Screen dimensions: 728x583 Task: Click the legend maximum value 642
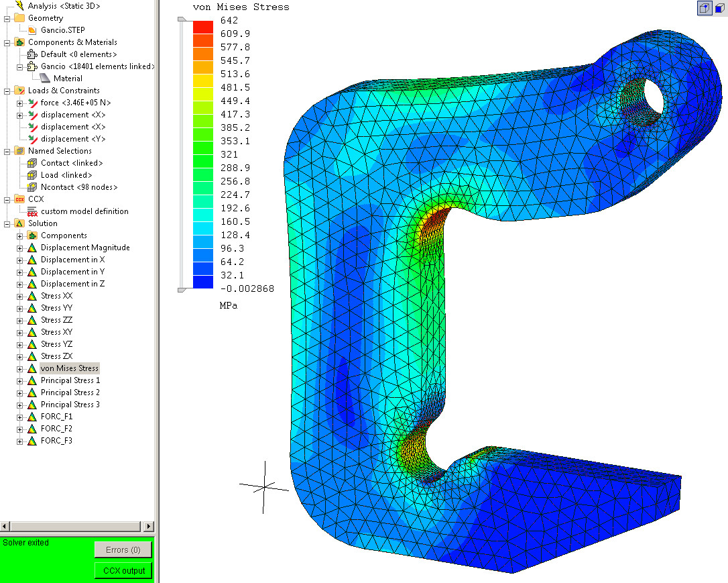pyautogui.click(x=229, y=20)
